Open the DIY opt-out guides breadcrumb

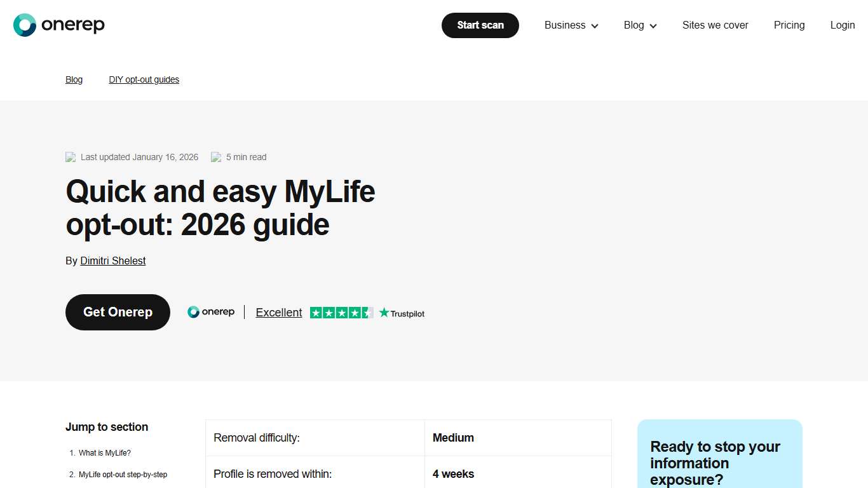pos(144,79)
